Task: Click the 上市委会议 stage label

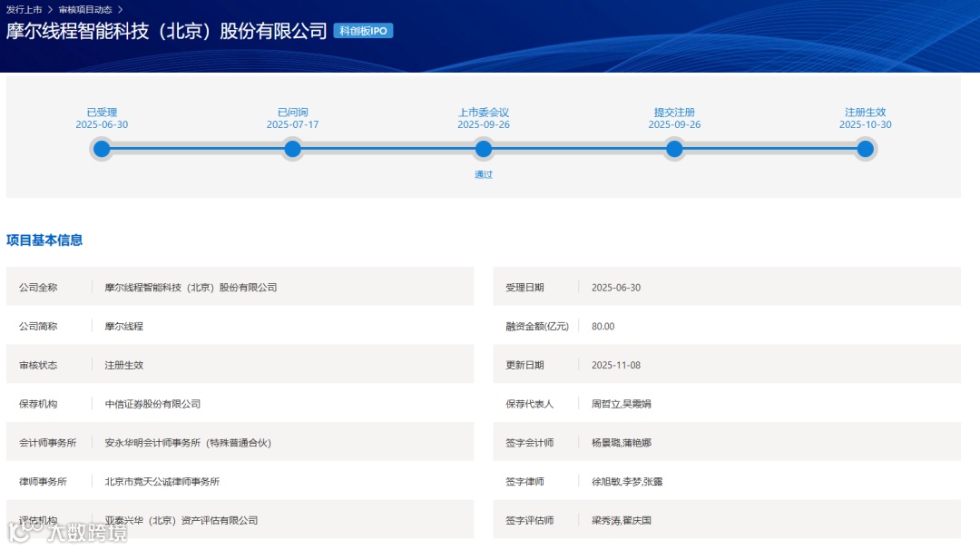Action: pos(483,112)
